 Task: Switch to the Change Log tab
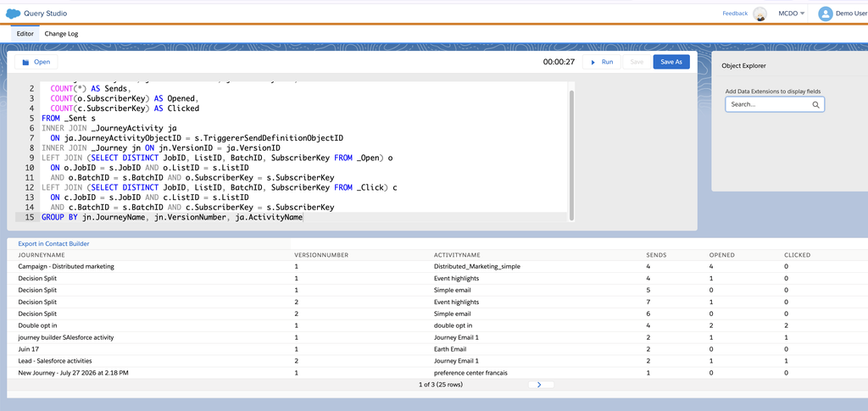pos(61,34)
